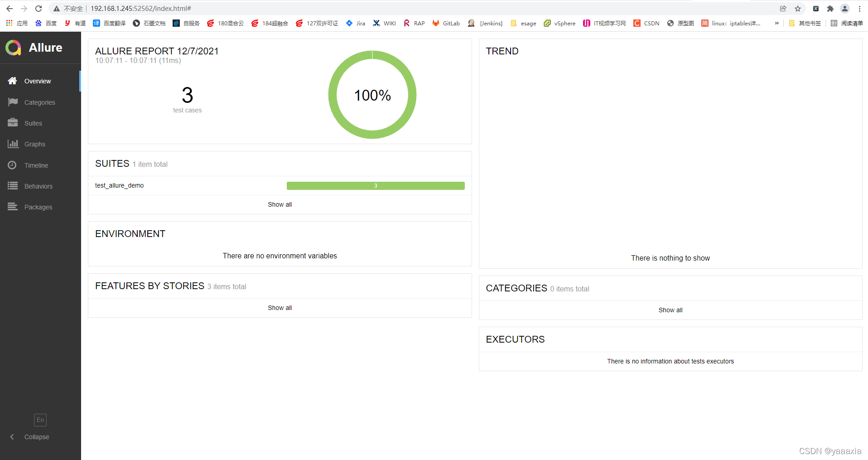The image size is (868, 460).
Task: Open Packages via its lines icon
Action: coord(13,207)
